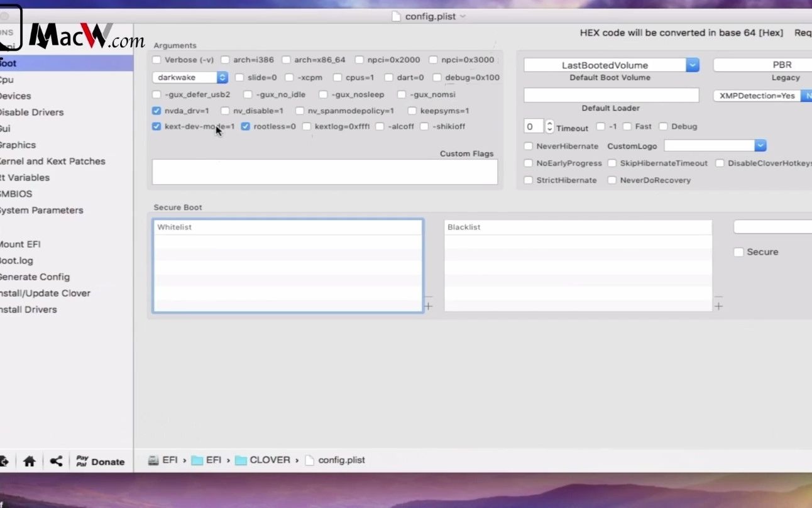The image size is (812, 508).
Task: Click the Custom Flags text field
Action: [325, 172]
